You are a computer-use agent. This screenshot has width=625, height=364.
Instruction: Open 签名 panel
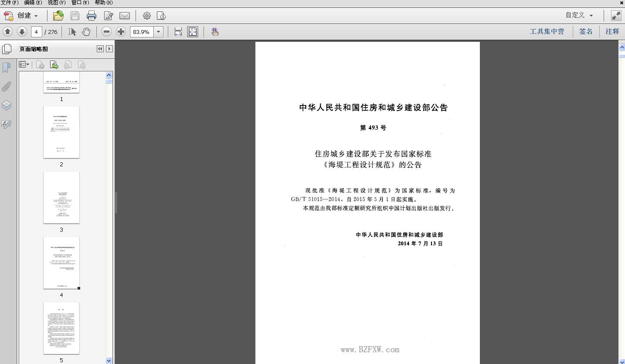coord(586,31)
